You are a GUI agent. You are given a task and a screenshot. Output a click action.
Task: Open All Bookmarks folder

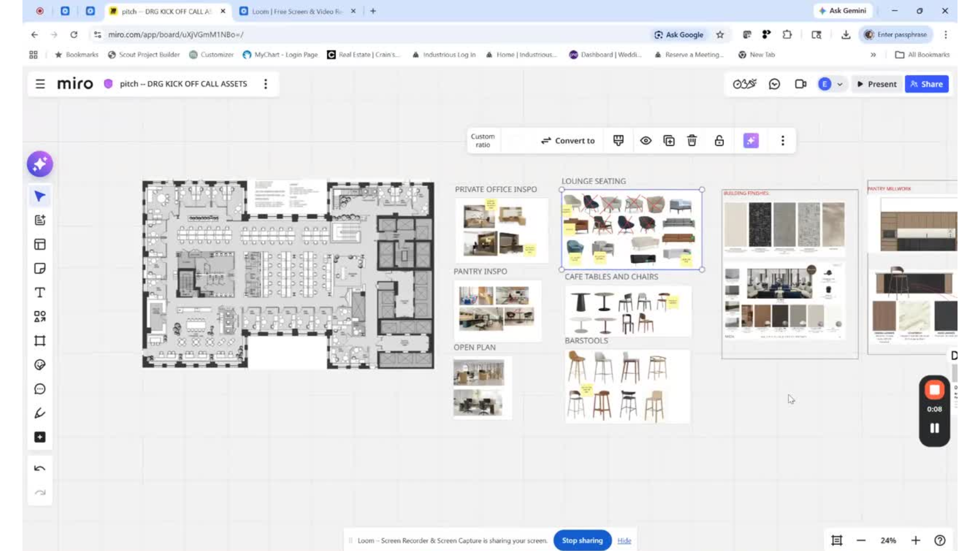tap(923, 55)
